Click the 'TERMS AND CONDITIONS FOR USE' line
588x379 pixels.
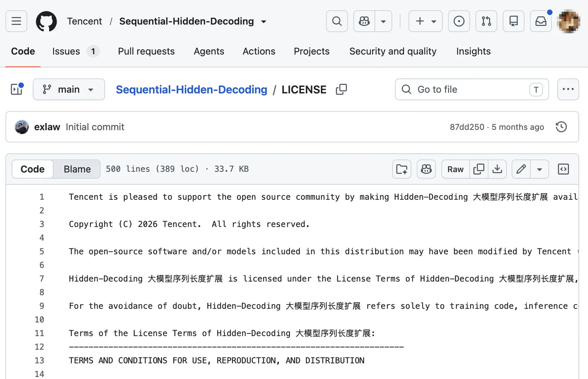[x=217, y=361]
